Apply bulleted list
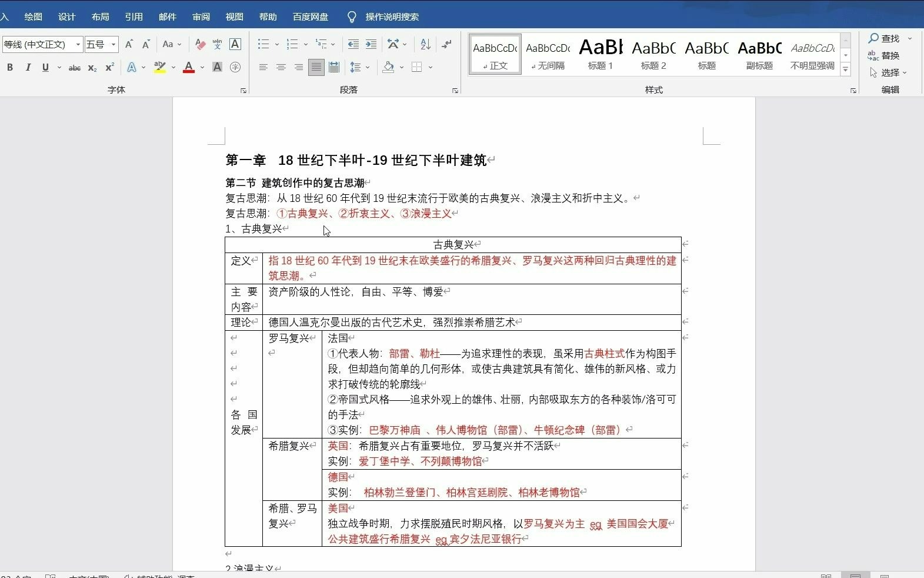Viewport: 924px width, 578px height. (x=263, y=44)
